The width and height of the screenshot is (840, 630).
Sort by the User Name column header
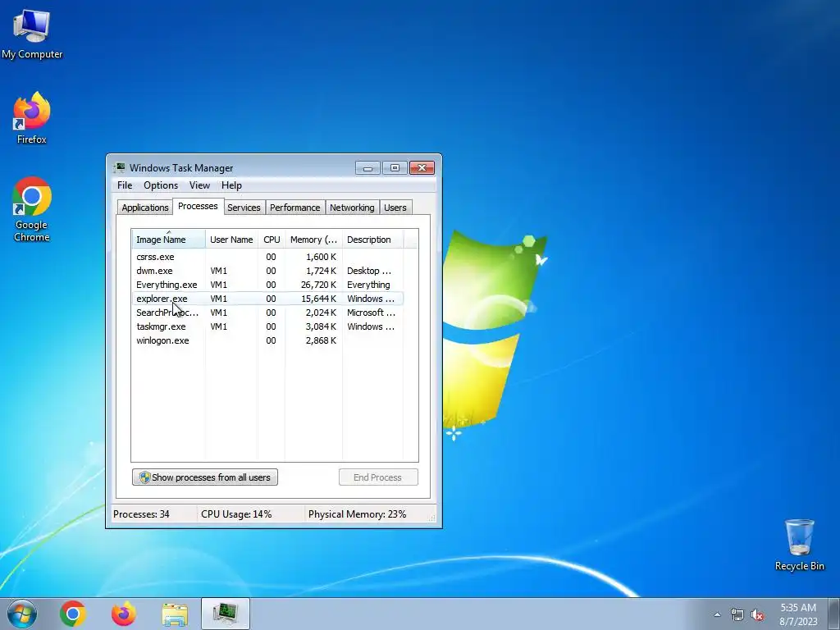(231, 239)
